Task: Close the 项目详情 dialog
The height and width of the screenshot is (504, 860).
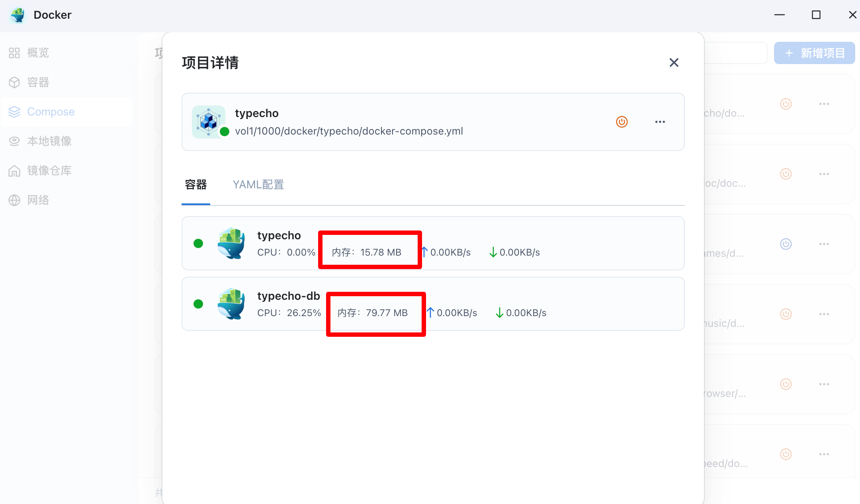Action: coord(674,63)
